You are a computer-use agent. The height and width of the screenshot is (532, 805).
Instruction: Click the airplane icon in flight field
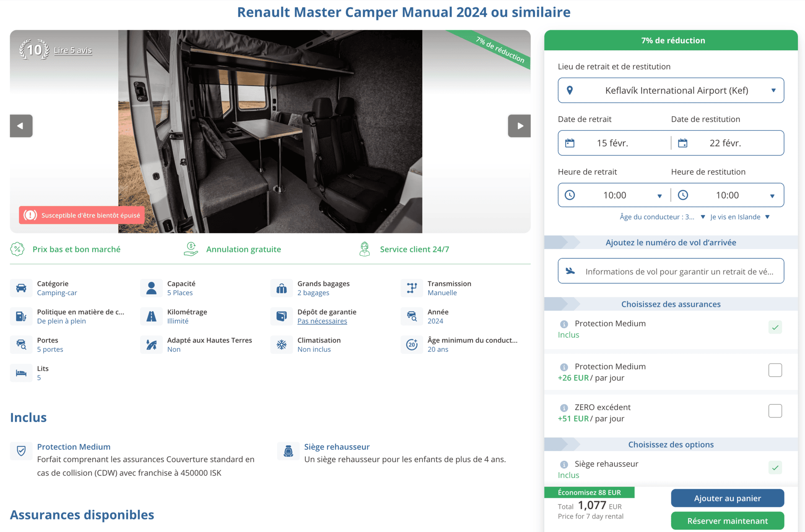pos(570,271)
